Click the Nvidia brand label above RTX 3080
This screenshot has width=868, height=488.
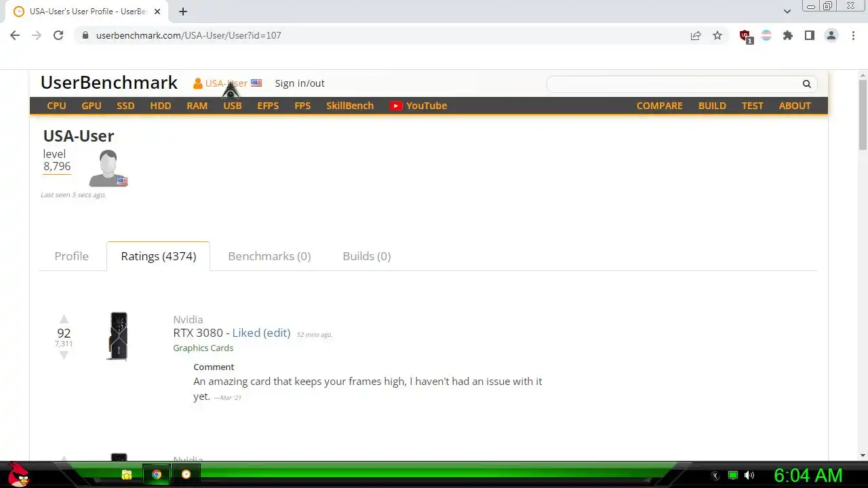(188, 319)
